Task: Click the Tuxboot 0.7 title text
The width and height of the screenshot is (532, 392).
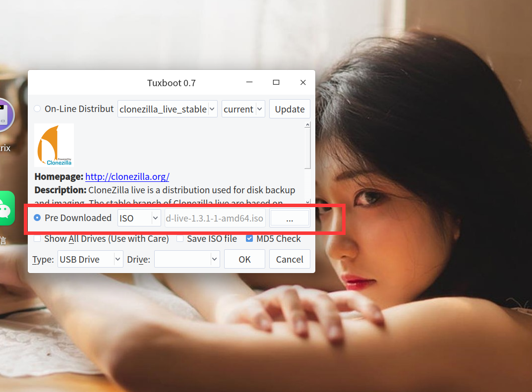Action: [x=172, y=83]
